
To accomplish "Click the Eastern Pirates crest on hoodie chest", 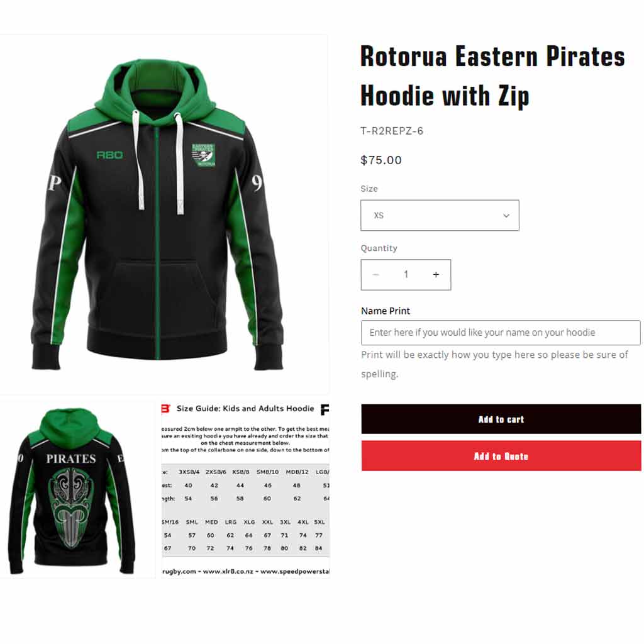I will point(204,155).
